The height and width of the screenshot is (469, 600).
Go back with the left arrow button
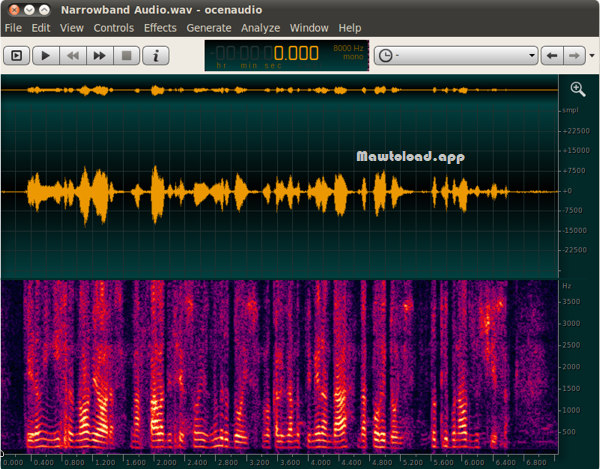tap(552, 56)
